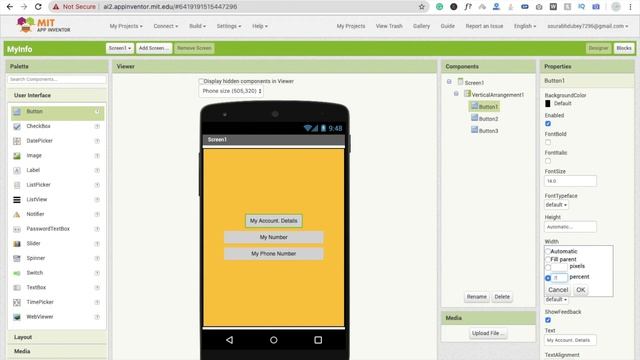Screen dimensions: 640x360
Task: Click the Delete component button
Action: tap(502, 297)
